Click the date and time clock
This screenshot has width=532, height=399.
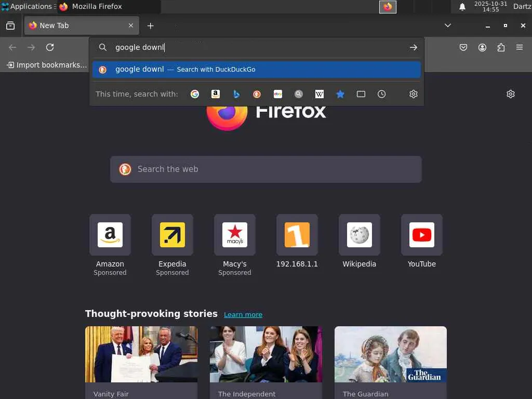pos(490,6)
